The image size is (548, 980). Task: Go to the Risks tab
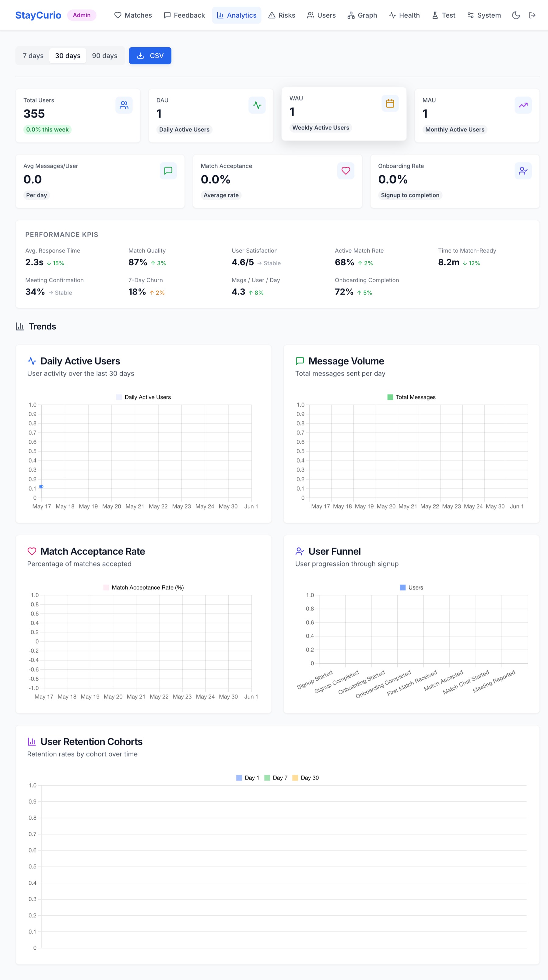coord(282,15)
